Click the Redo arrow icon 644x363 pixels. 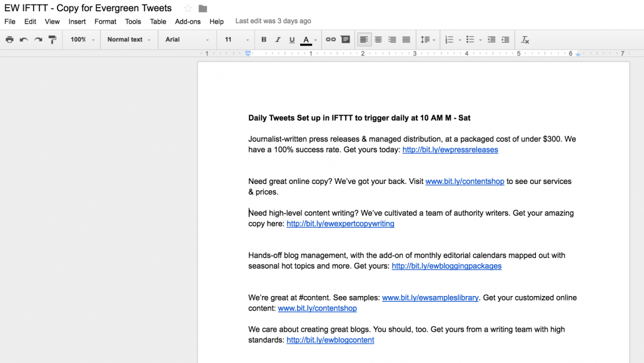(38, 39)
